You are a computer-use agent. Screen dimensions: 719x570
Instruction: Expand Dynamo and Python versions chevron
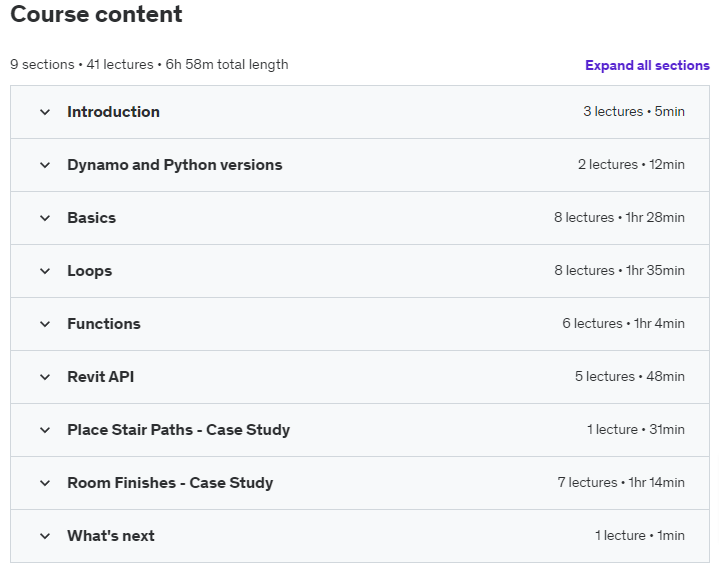[45, 165]
